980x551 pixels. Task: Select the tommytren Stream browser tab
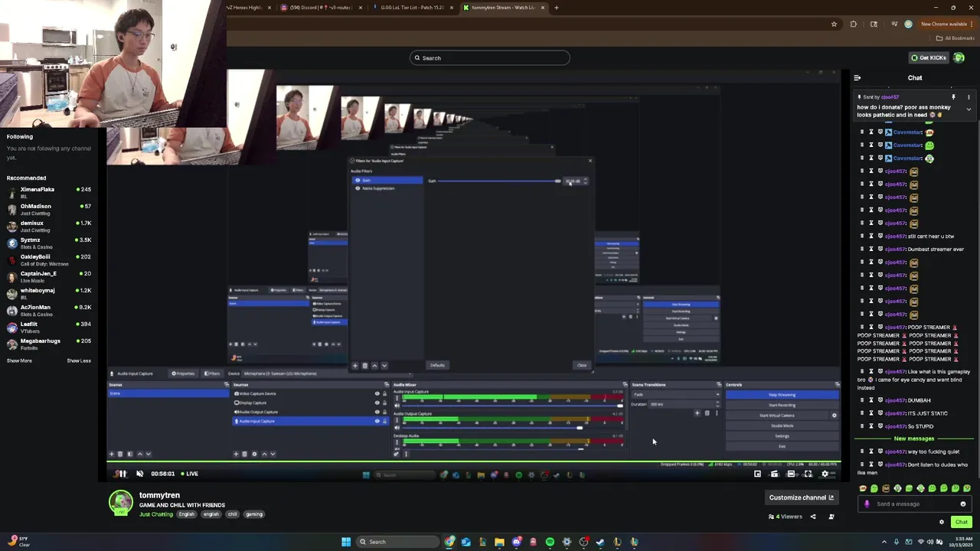(x=503, y=8)
